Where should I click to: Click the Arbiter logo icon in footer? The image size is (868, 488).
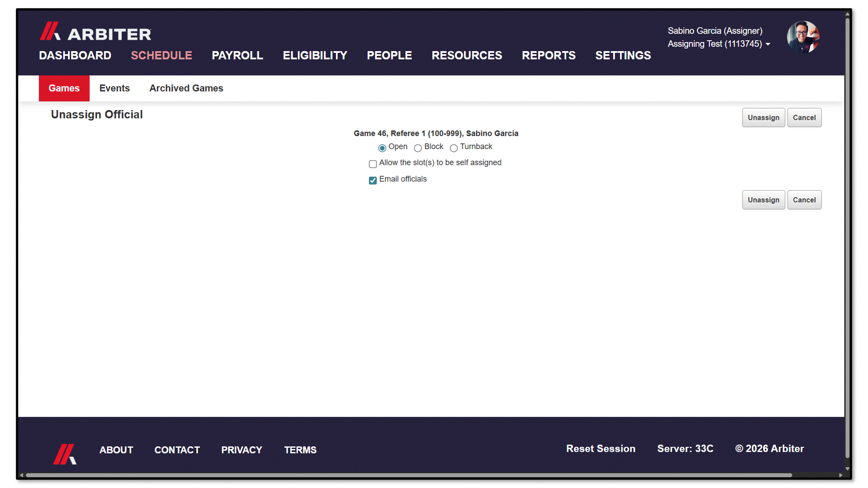[65, 454]
